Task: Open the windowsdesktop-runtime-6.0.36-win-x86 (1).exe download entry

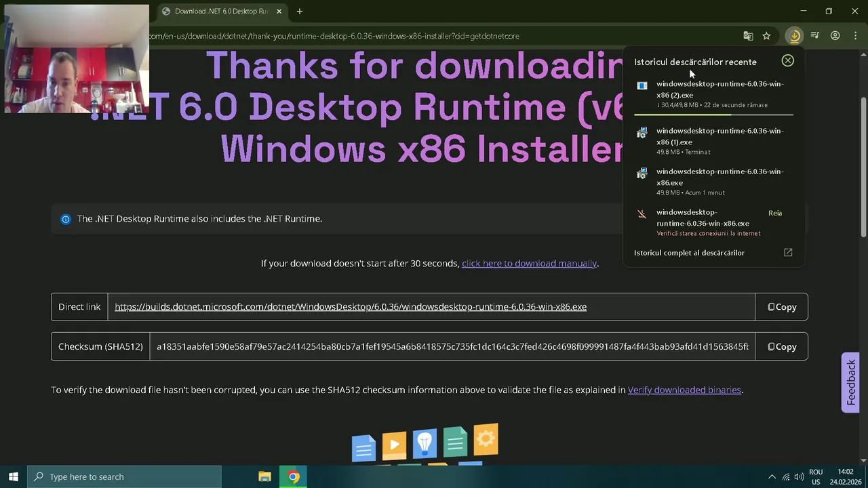Action: pos(713,141)
